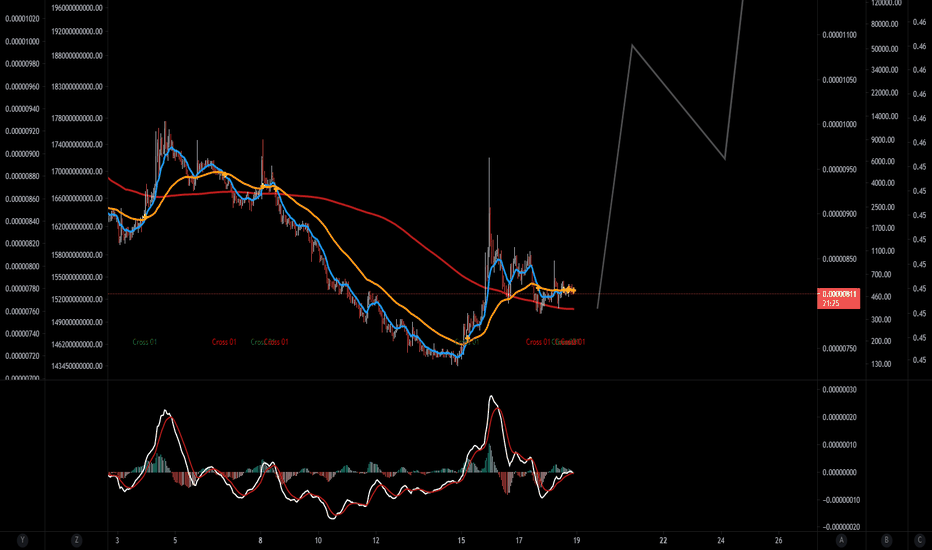Click the 0.00001000 value on left price scale

(x=22, y=42)
